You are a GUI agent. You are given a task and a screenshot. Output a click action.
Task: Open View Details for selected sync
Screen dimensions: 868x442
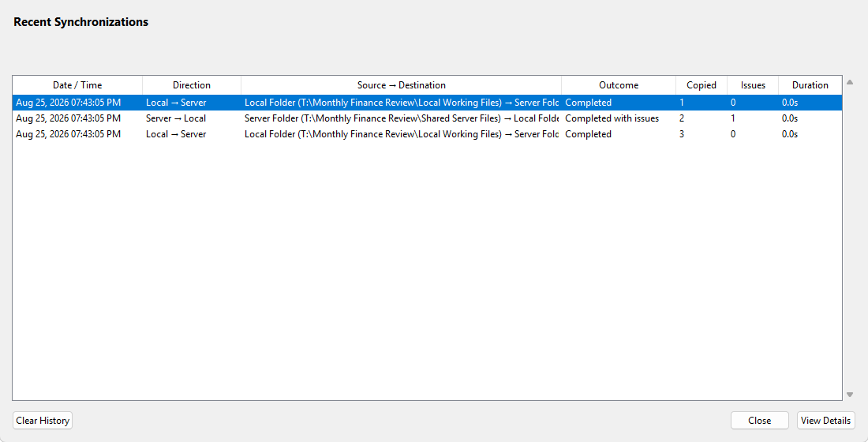(x=826, y=421)
